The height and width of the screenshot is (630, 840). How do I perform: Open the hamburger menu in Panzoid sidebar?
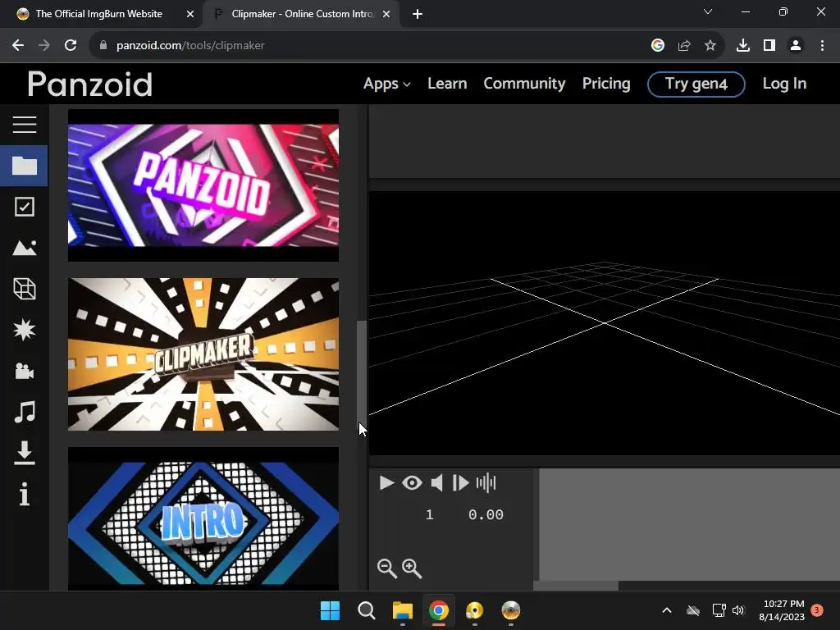pyautogui.click(x=24, y=125)
